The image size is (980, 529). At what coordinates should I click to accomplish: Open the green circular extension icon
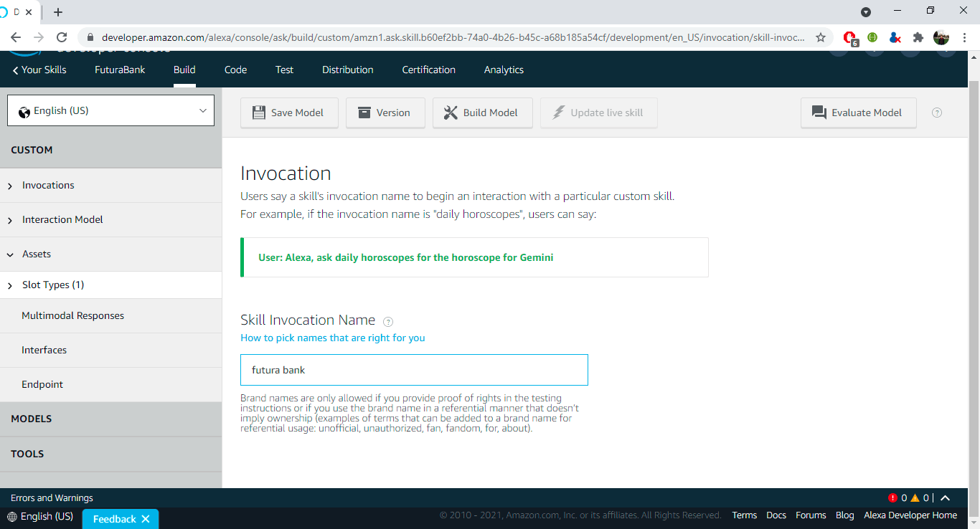point(872,37)
